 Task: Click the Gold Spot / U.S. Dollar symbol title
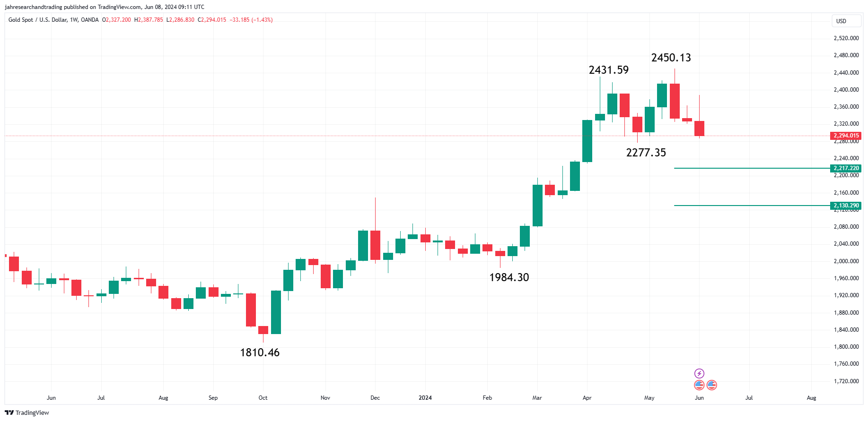38,20
